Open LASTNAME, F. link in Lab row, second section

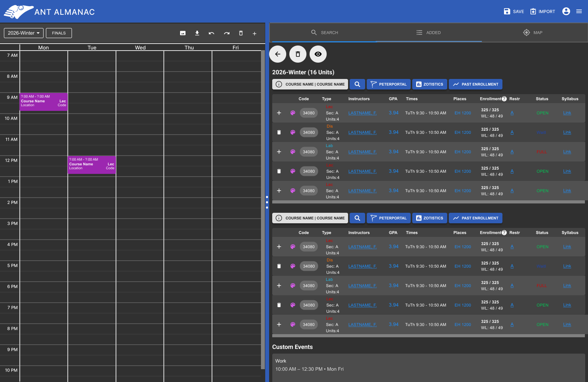tap(362, 286)
